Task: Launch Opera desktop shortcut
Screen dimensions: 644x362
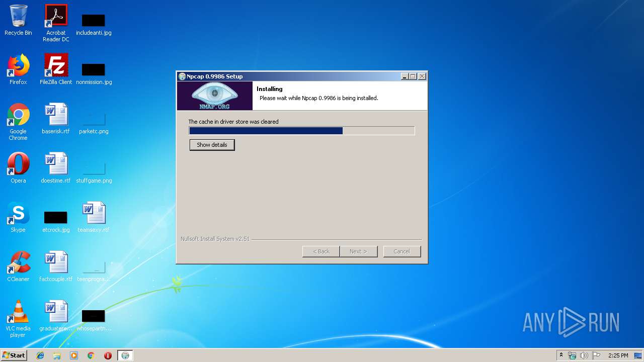Action: pyautogui.click(x=18, y=168)
